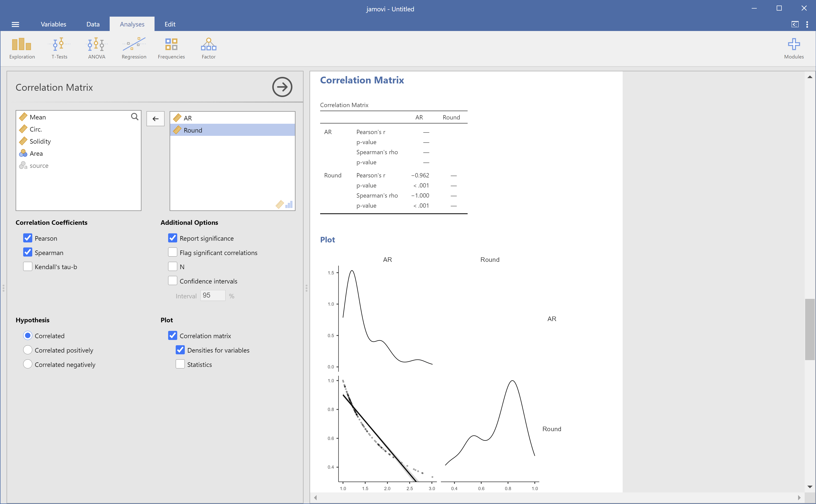The image size is (816, 504).
Task: Uncheck the Pearson coefficient checkbox
Action: coord(28,238)
